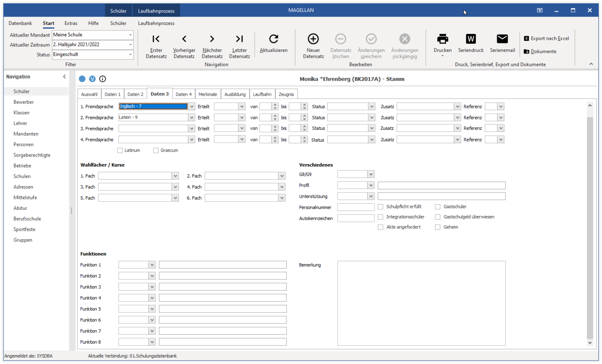
Task: Jump to Letzter Datensatz
Action: [x=239, y=39]
